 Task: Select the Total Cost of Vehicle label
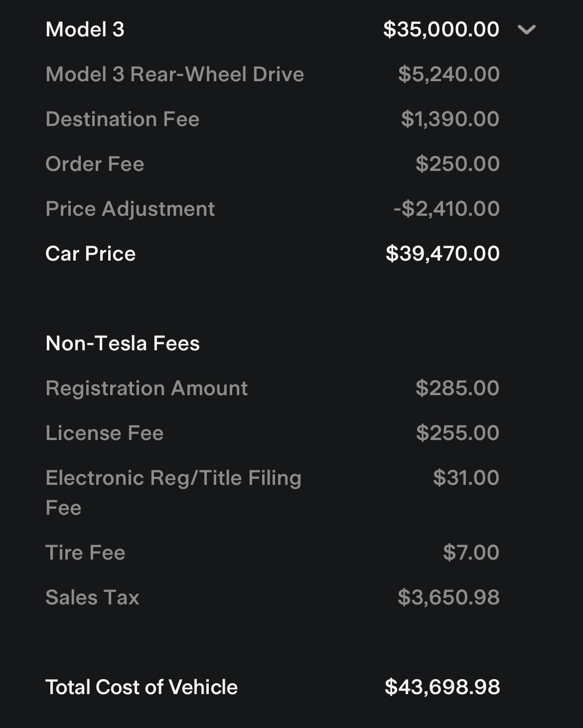(142, 687)
